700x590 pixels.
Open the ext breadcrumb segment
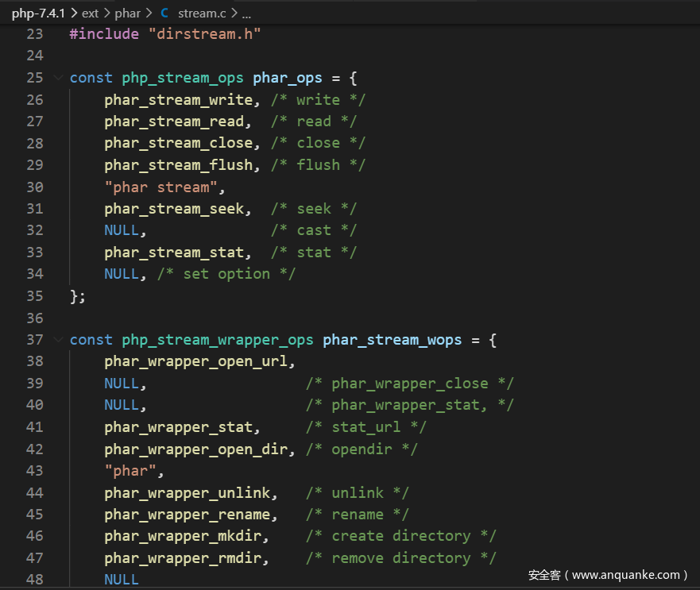tap(90, 13)
